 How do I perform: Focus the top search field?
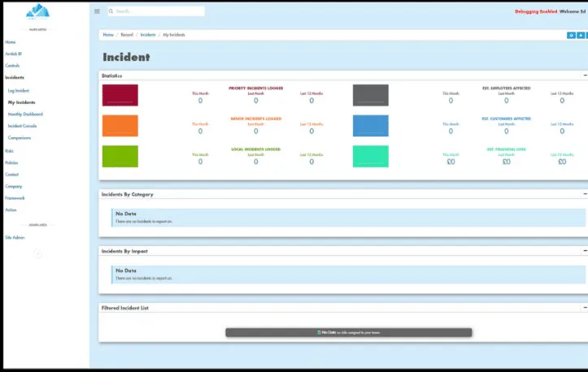pos(156,11)
